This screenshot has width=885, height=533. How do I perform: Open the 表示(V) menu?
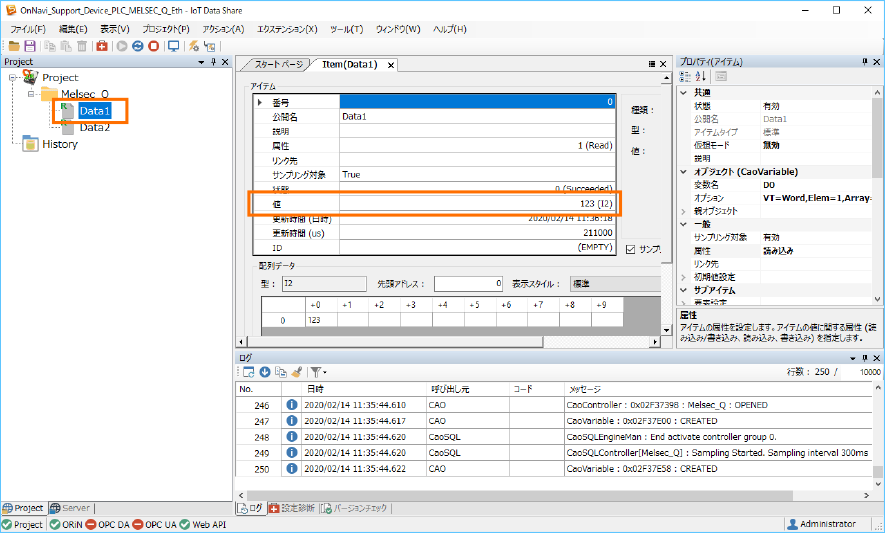115,29
